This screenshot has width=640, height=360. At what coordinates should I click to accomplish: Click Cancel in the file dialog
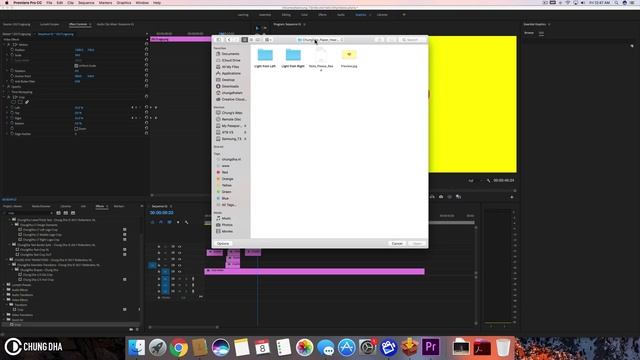pos(397,244)
